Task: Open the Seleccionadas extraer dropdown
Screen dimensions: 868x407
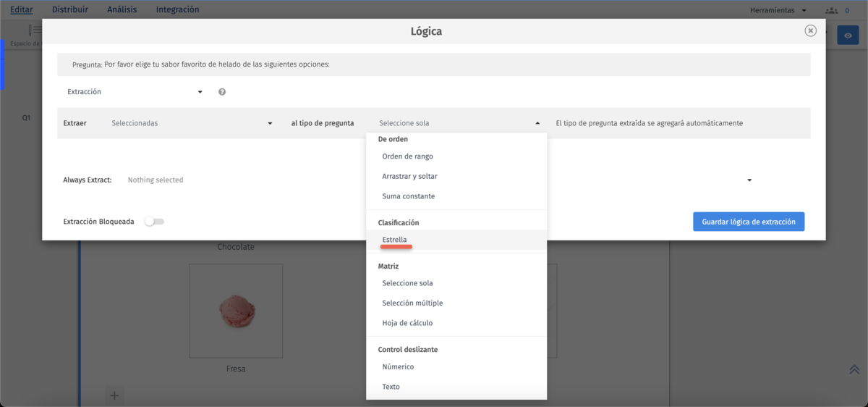Action: pyautogui.click(x=192, y=123)
